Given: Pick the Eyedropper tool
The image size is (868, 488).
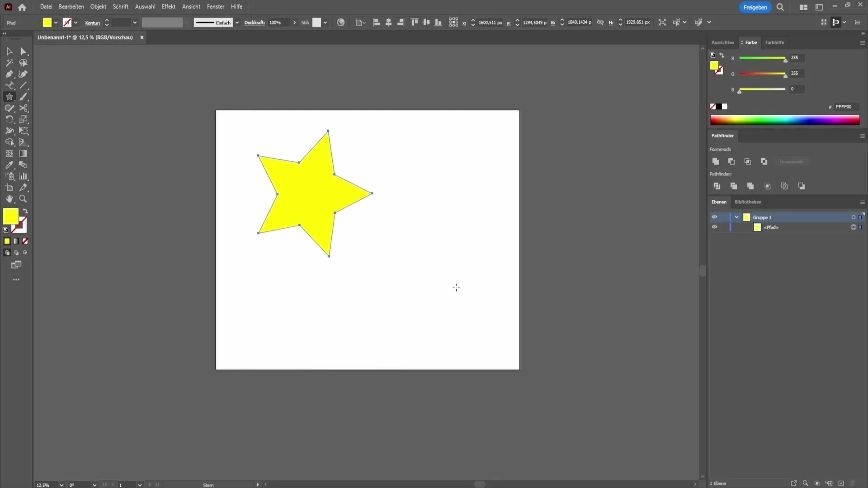Looking at the screenshot, I should 9,165.
